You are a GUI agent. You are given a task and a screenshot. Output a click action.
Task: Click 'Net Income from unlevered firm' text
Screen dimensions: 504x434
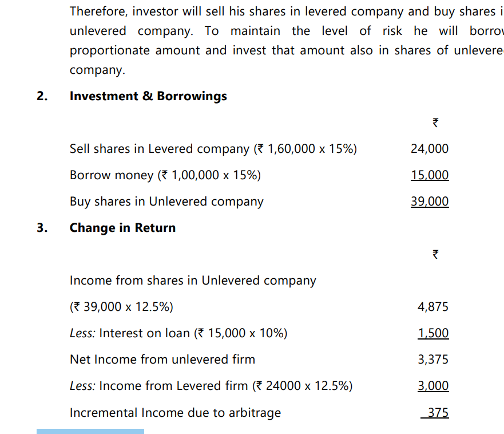click(162, 360)
